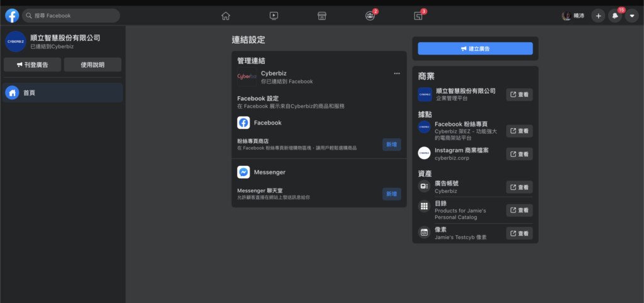Image resolution: width=644 pixels, height=303 pixels.
Task: Click the 建立廣告 button
Action: click(475, 48)
